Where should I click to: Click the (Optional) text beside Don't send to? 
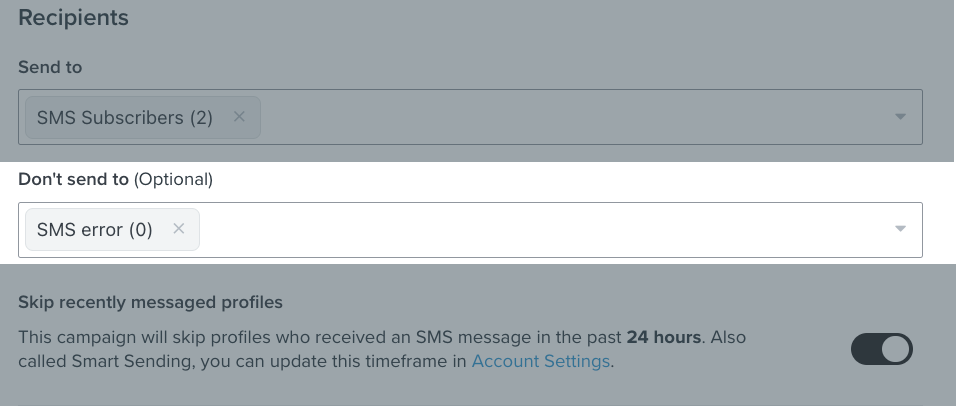pyautogui.click(x=173, y=179)
